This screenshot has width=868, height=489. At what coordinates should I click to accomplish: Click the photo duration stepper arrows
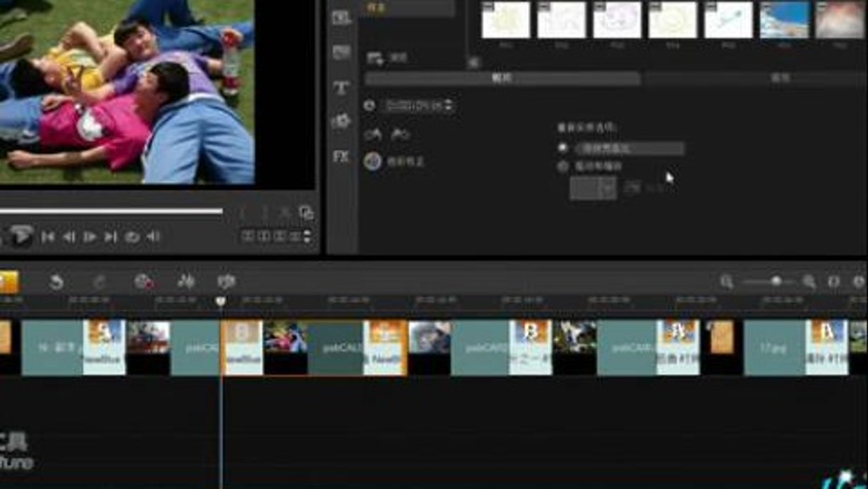click(448, 105)
